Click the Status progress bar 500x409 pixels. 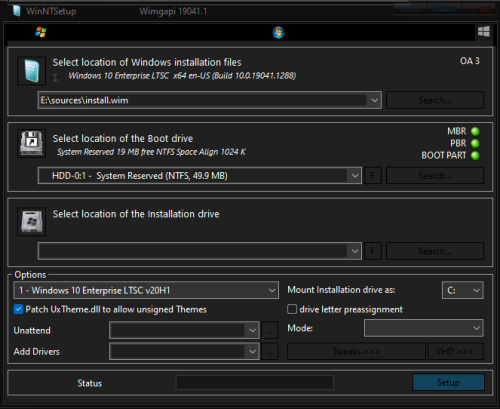(255, 383)
